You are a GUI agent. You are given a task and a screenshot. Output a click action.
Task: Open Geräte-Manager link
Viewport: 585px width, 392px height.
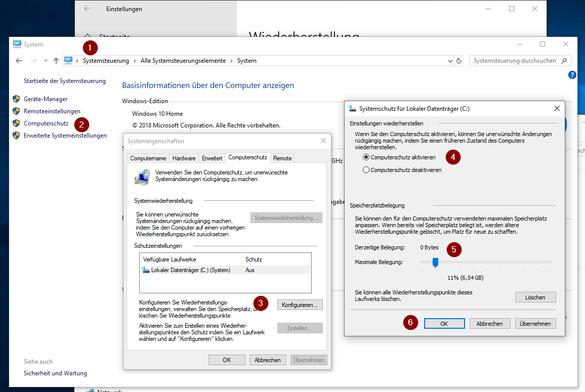(x=46, y=99)
